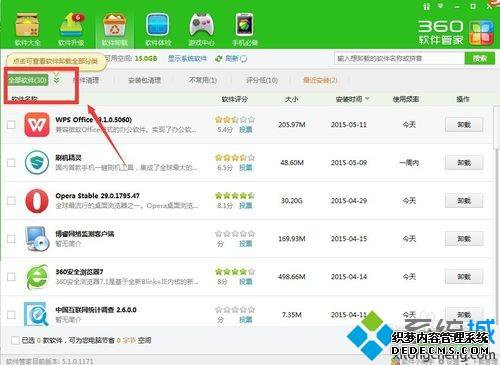
Task: Sort by 安装时间 column arrow
Action: pyautogui.click(x=367, y=99)
